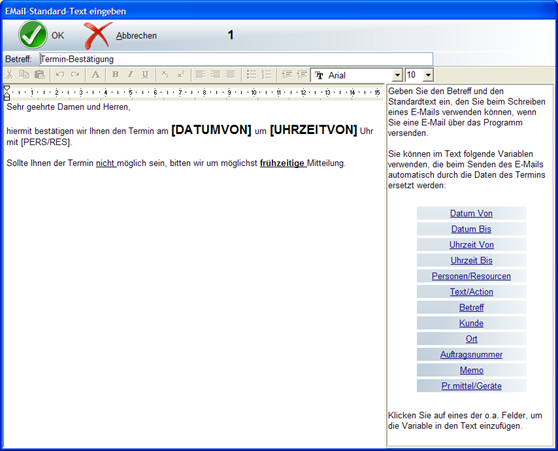Apply subscript formatting

165,74
